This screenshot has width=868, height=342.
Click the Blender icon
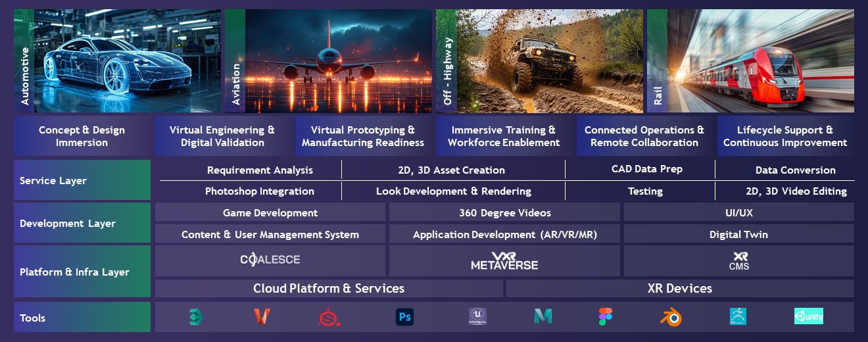pyautogui.click(x=671, y=317)
